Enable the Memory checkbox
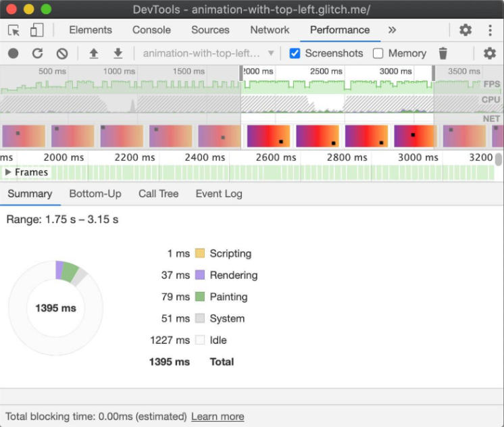This screenshot has height=427, width=504. (x=378, y=53)
